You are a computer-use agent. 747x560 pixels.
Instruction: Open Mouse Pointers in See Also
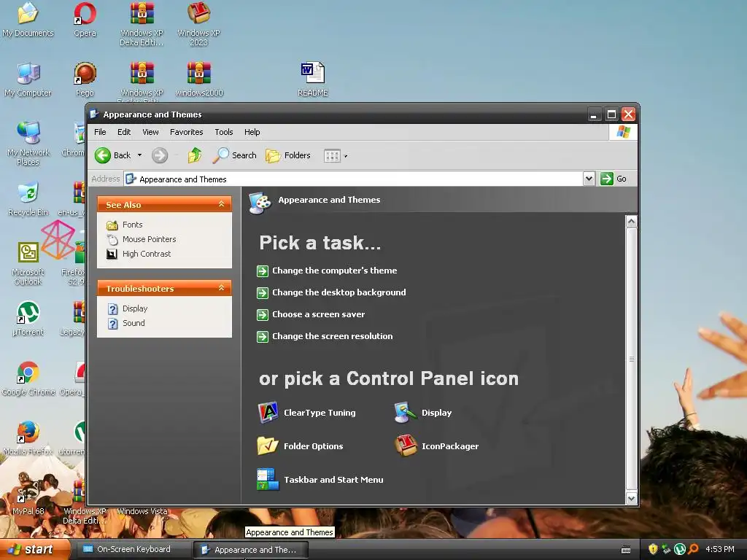142,239
